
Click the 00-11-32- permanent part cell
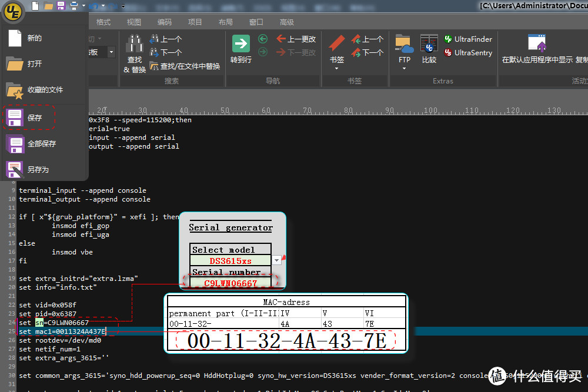point(223,323)
